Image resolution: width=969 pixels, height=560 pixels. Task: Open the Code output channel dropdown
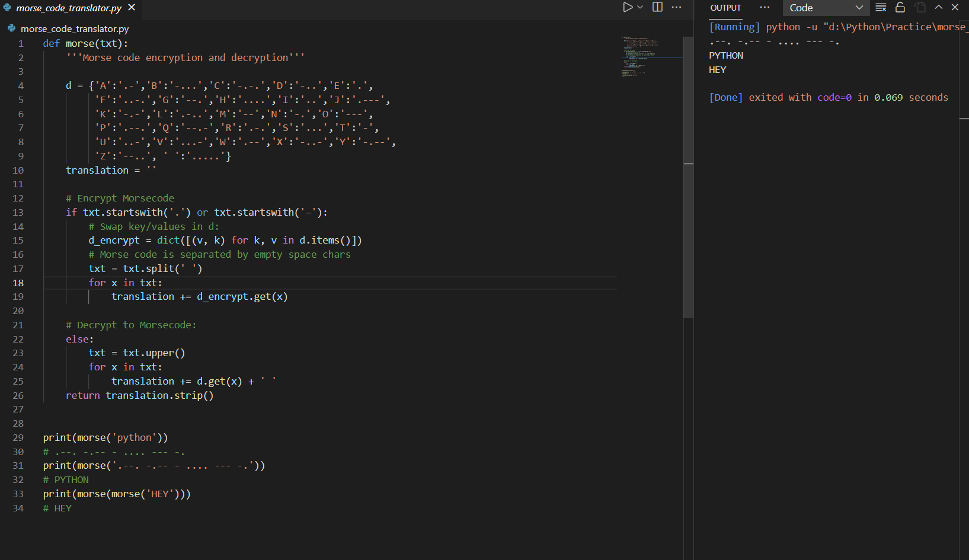coord(826,8)
